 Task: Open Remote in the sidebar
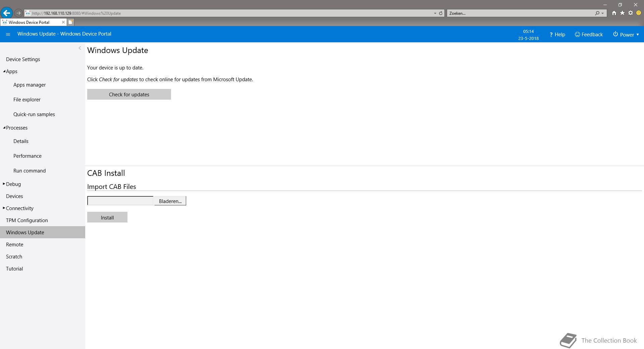pyautogui.click(x=14, y=245)
